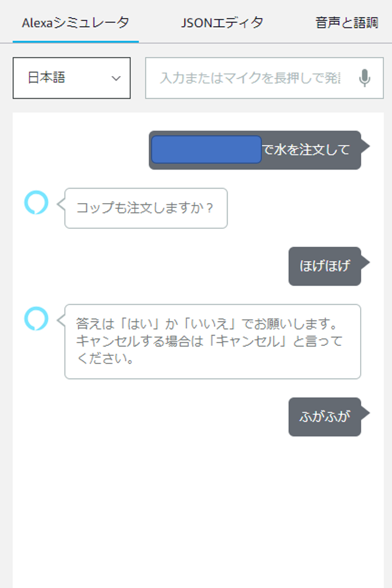The image size is (392, 588).
Task: Open the 日本語 language dropdown
Action: click(x=71, y=78)
